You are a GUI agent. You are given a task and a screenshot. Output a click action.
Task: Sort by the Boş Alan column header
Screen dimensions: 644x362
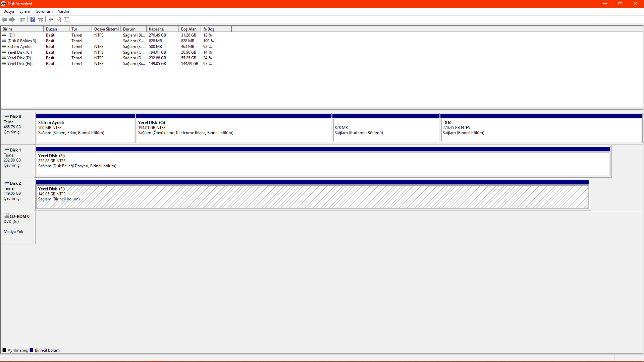click(x=190, y=29)
